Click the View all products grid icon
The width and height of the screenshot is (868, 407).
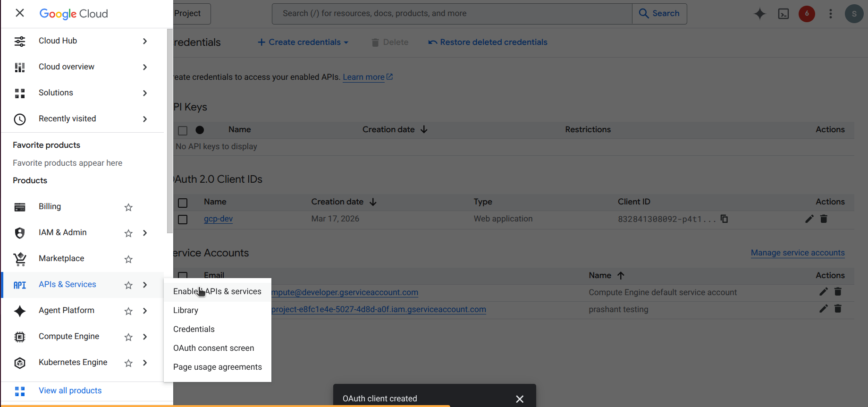[x=20, y=391]
